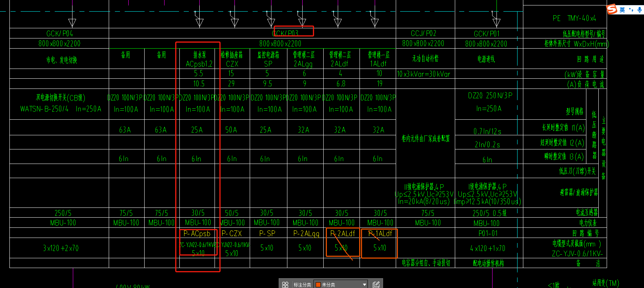Select the 6.8 load current value
The image size is (644, 288).
click(341, 84)
